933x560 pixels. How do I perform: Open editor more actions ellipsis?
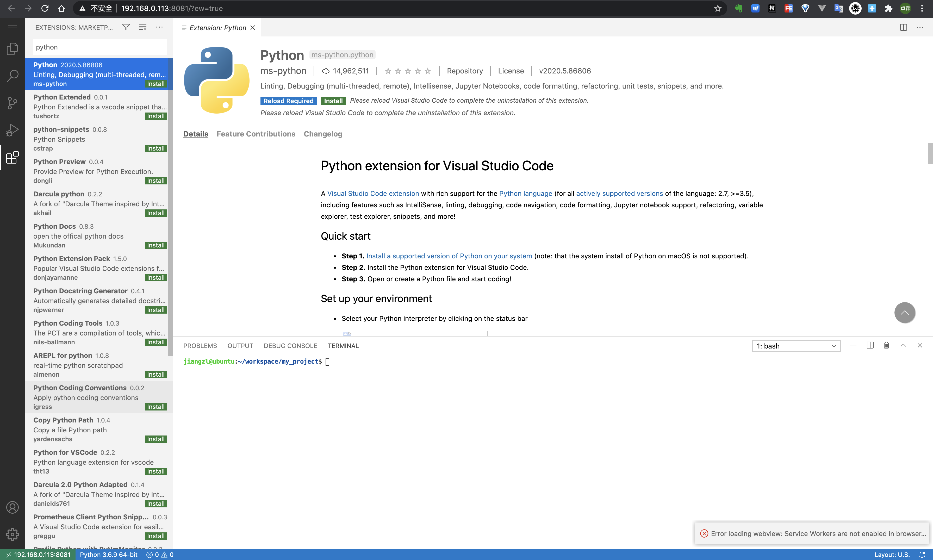coord(920,28)
